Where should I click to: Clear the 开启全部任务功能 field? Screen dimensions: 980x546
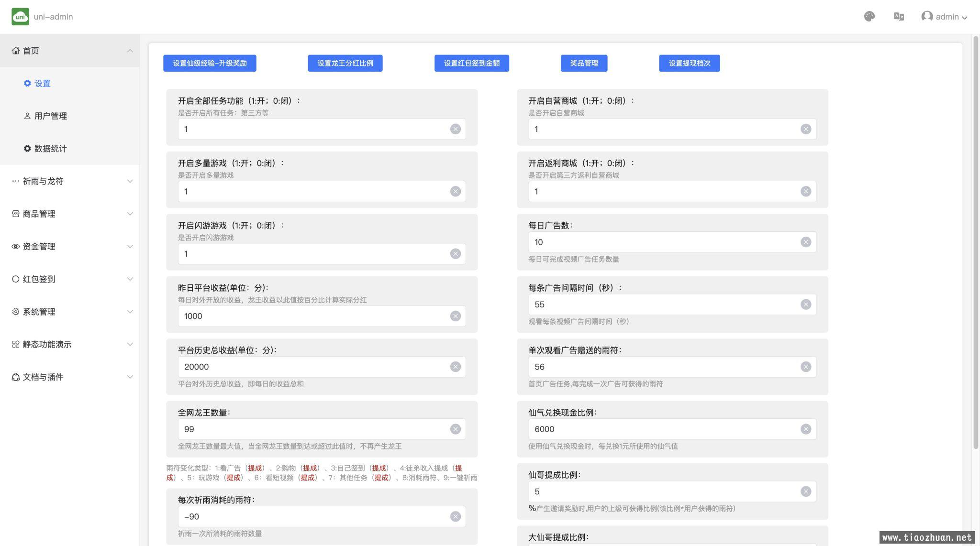pos(455,129)
